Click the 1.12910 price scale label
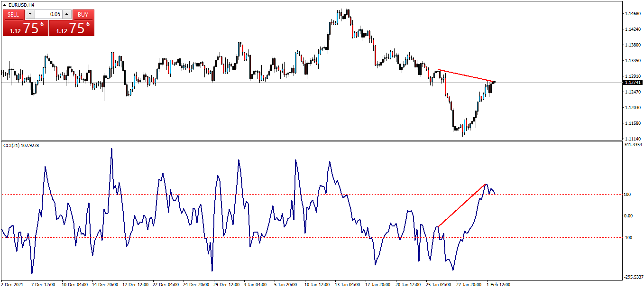Screen dimensions: 644x290 pyautogui.click(x=633, y=76)
